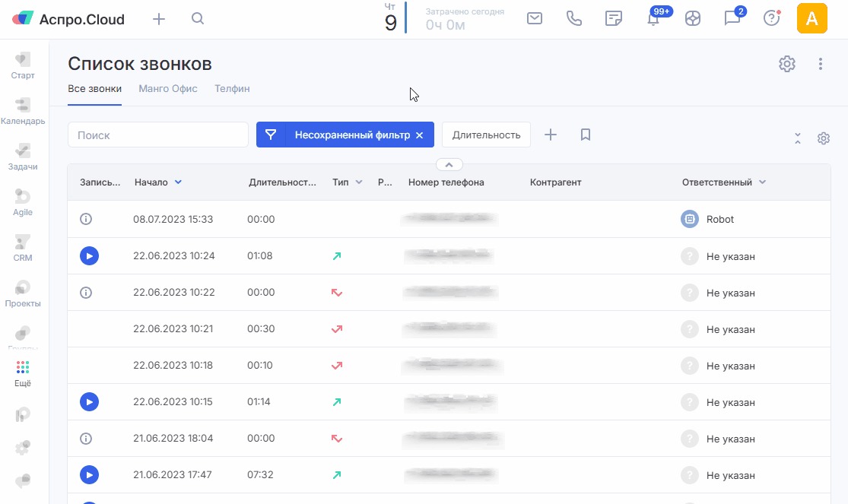Open user profile avatar A
The image size is (848, 504).
811,18
